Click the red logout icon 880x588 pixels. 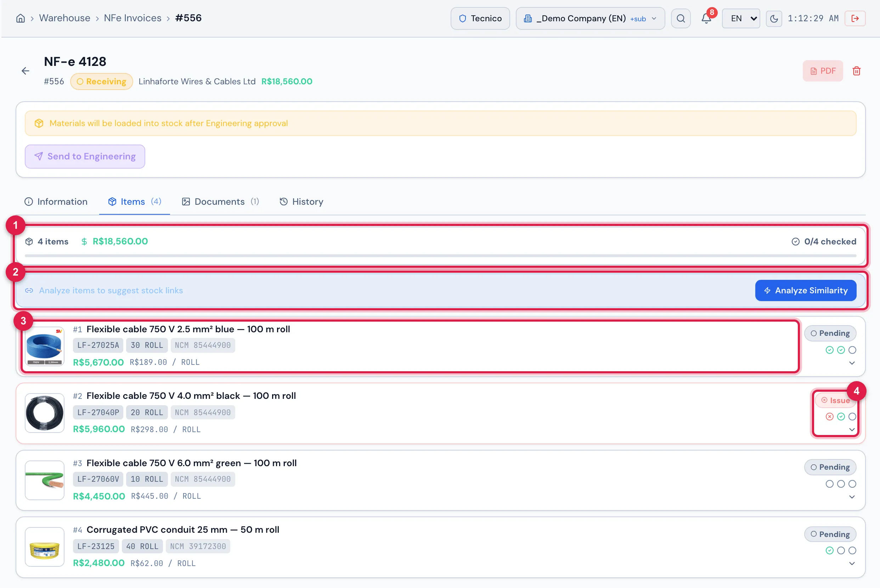pyautogui.click(x=855, y=18)
